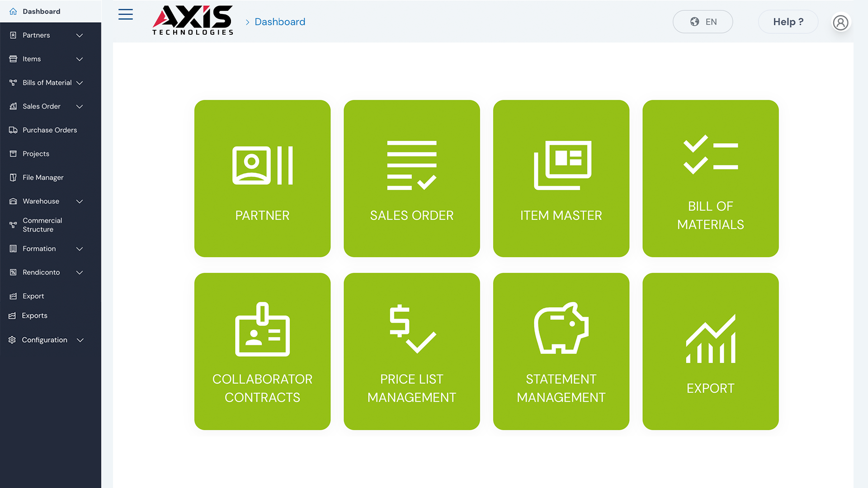This screenshot has height=488, width=868.
Task: Open the Export chart tile
Action: coord(710,351)
